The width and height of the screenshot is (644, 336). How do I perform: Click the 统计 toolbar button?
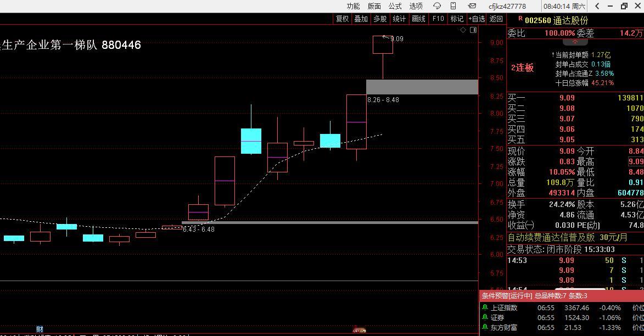(x=399, y=19)
